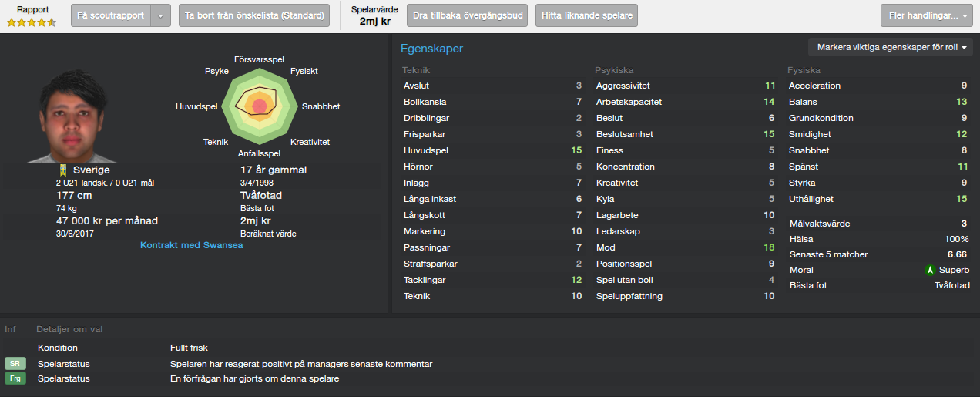Image resolution: width=980 pixels, height=397 pixels.
Task: Select the Detaljer om val column header
Action: pos(69,329)
